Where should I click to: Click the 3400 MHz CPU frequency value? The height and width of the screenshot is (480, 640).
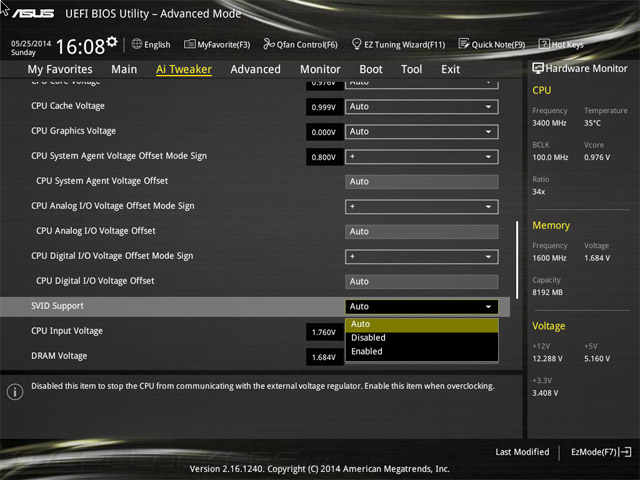[x=549, y=123]
